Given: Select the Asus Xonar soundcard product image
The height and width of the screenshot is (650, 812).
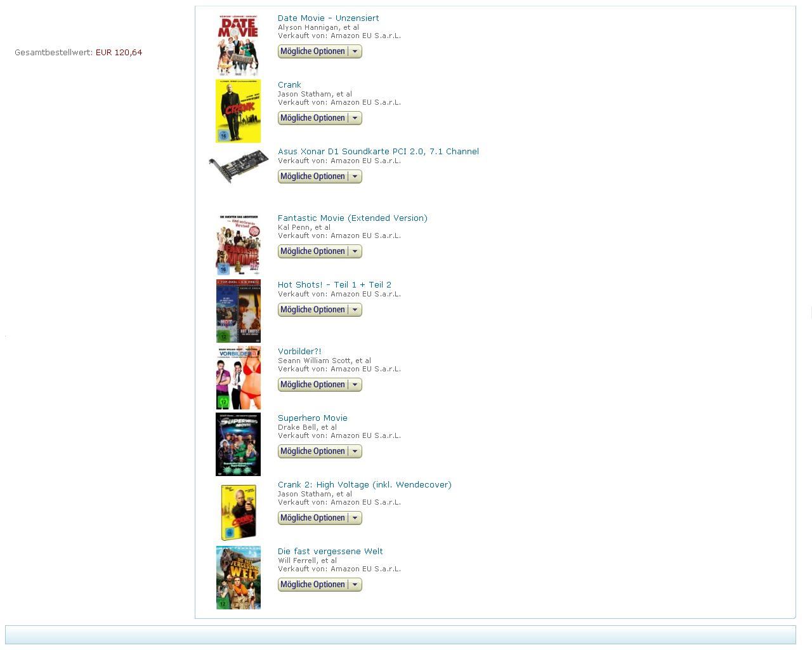Looking at the screenshot, I should (239, 166).
